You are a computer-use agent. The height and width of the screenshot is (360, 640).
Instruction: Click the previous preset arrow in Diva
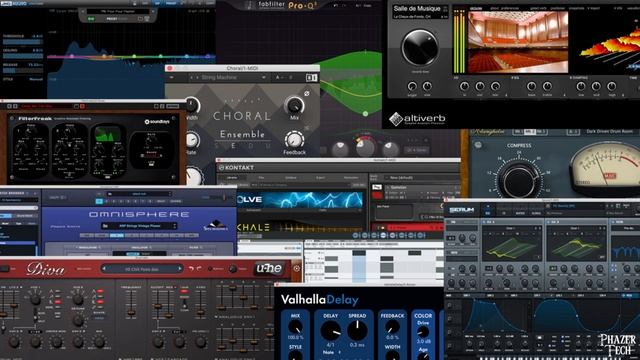pos(104,269)
